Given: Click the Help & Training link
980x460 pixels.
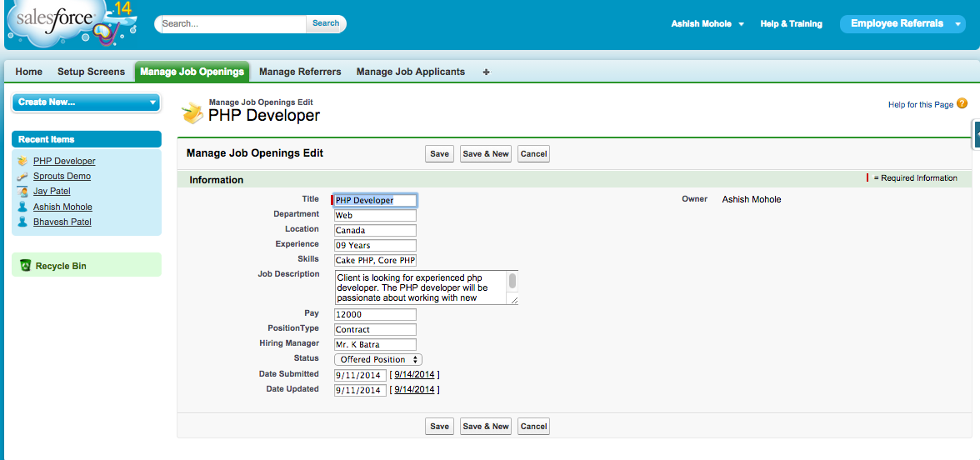Looking at the screenshot, I should 791,24.
